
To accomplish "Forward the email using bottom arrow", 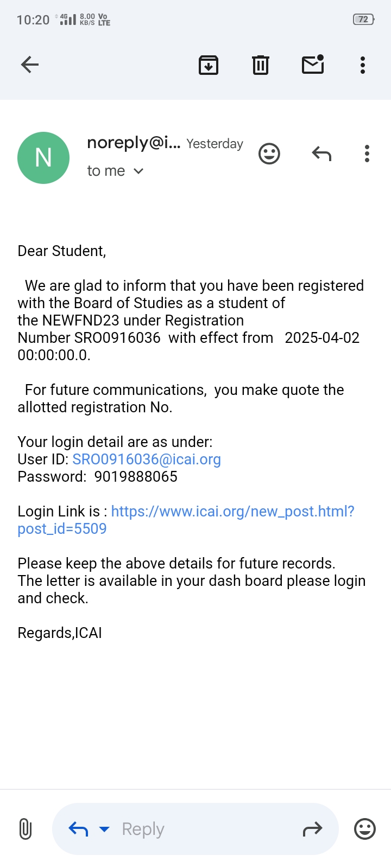I will [x=312, y=829].
